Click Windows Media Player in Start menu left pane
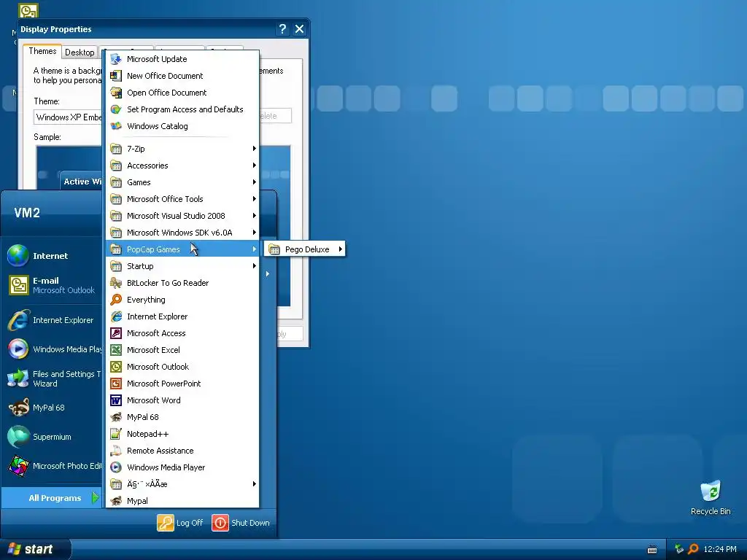Viewport: 747px width, 560px height. point(53,349)
